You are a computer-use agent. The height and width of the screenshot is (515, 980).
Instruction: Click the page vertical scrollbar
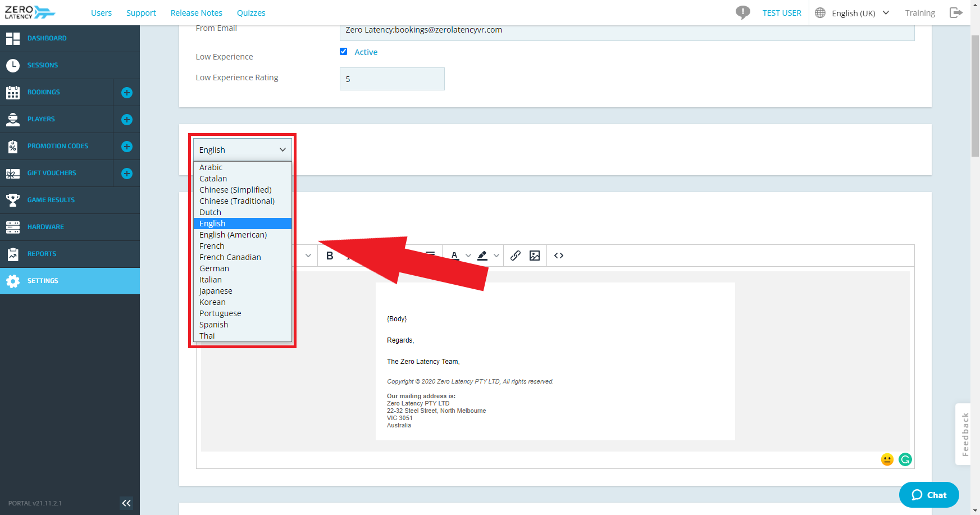pyautogui.click(x=975, y=95)
